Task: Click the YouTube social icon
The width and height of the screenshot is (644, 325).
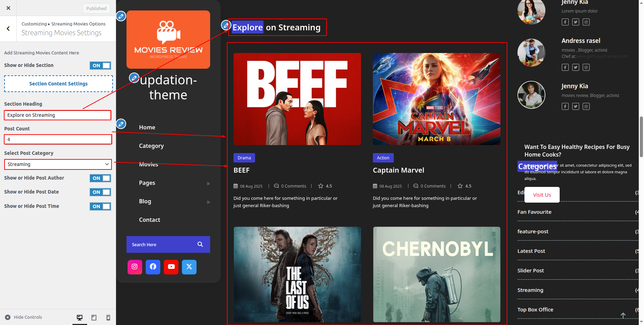Action: pyautogui.click(x=171, y=267)
